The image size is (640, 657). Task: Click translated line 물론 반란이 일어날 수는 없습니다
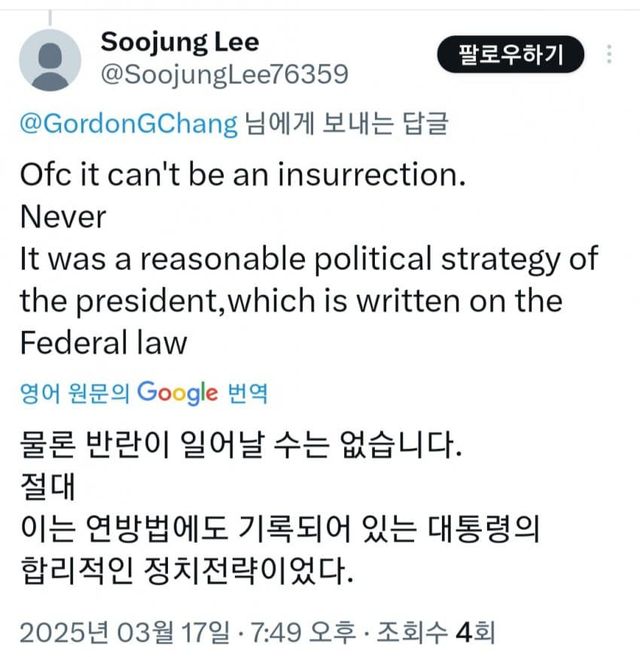[x=242, y=445]
